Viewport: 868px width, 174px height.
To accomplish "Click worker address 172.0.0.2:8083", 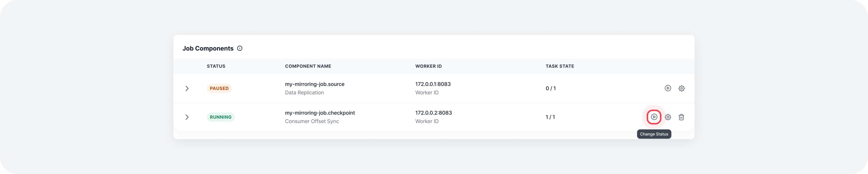I will pyautogui.click(x=433, y=113).
